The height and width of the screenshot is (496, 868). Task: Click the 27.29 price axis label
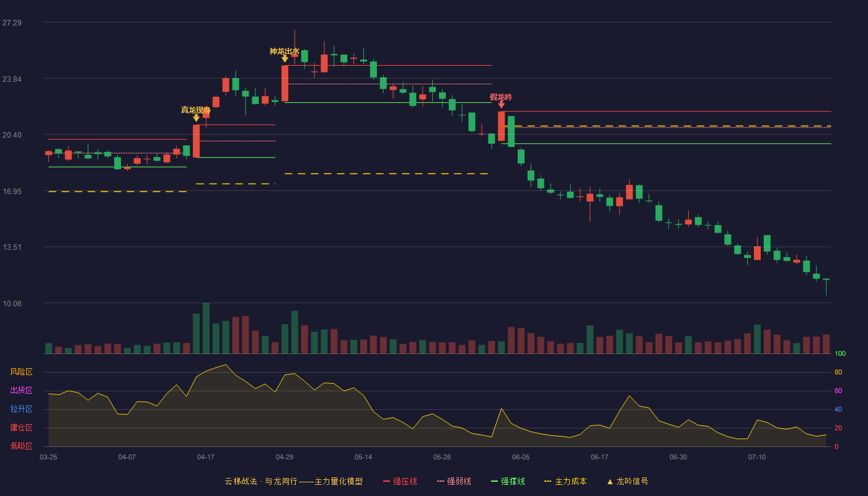click(12, 23)
